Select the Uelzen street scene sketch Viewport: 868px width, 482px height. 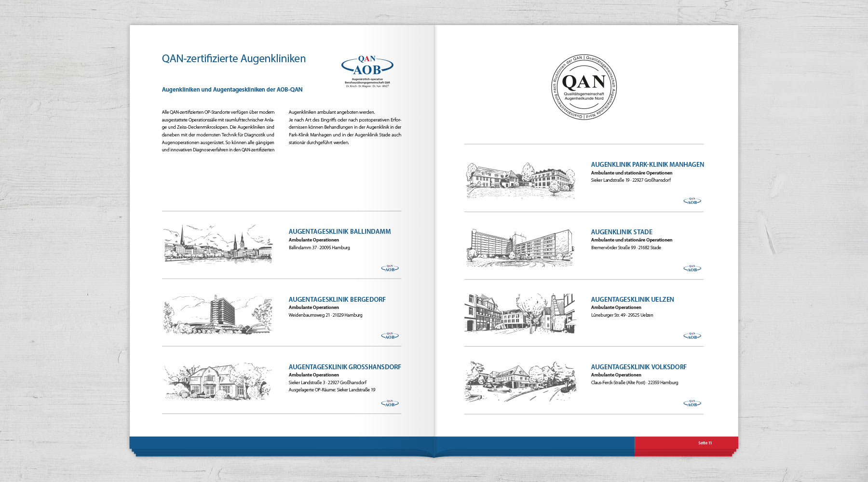pos(520,313)
